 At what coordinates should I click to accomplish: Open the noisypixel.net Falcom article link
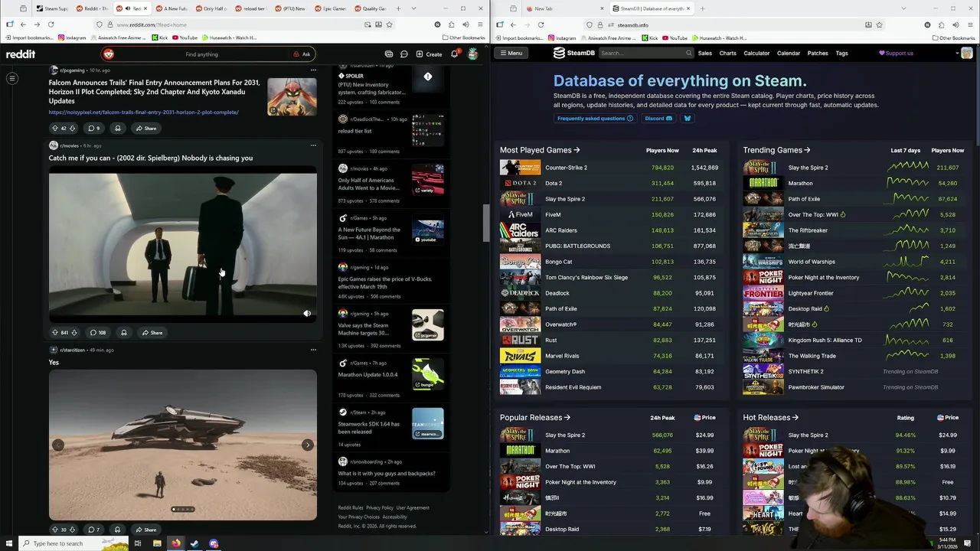click(143, 112)
